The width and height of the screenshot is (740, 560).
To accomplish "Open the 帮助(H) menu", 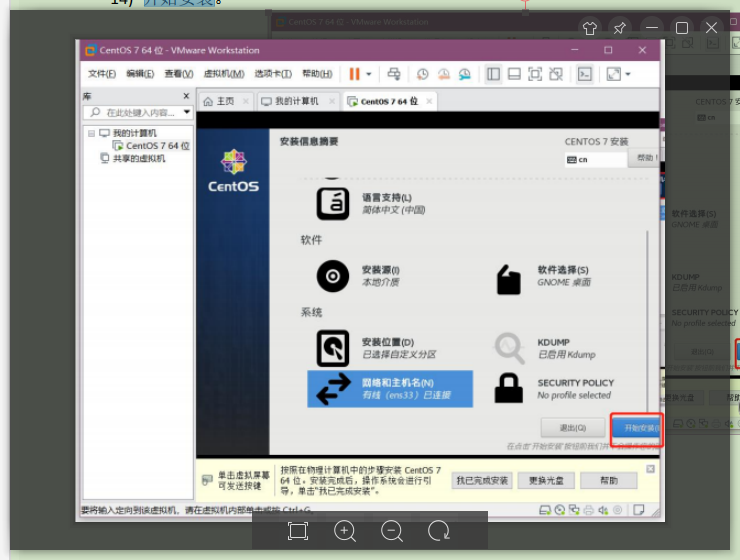I will click(317, 74).
